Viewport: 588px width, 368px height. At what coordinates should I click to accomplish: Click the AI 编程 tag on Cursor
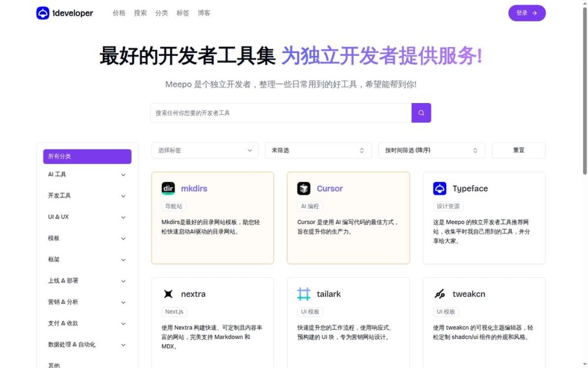click(310, 206)
